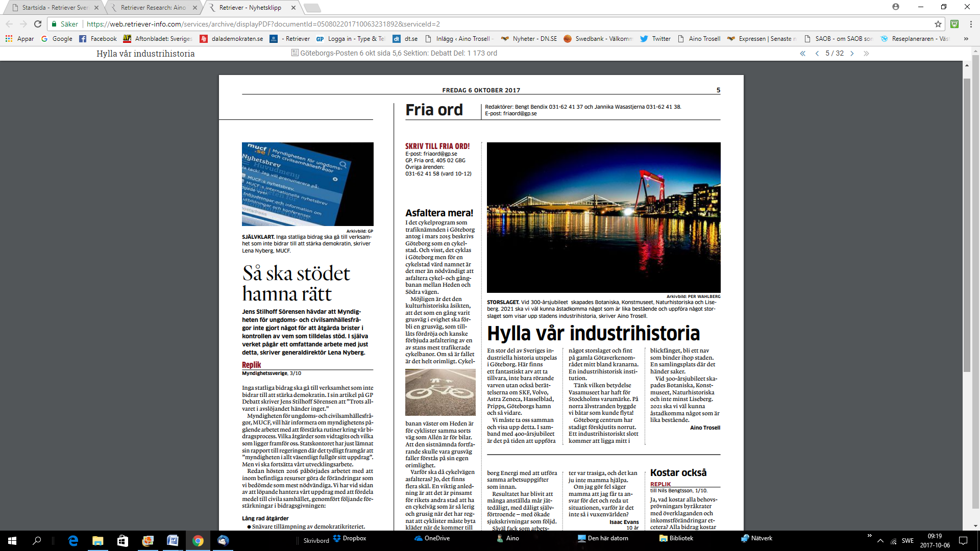Open the Twitter bookmark
This screenshot has width=980, height=551.
click(x=655, y=39)
